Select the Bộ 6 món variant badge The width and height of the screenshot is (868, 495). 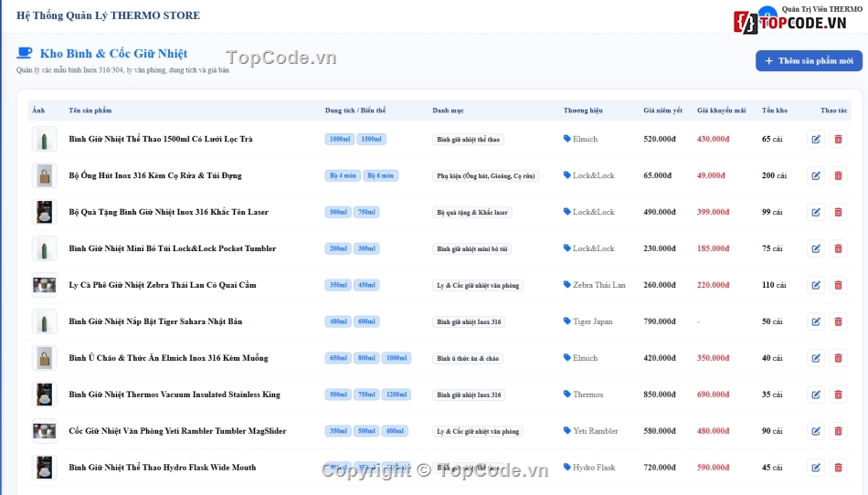tap(380, 176)
